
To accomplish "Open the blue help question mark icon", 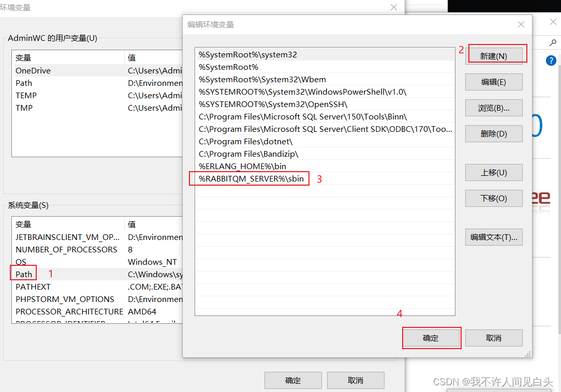I will click(x=551, y=61).
